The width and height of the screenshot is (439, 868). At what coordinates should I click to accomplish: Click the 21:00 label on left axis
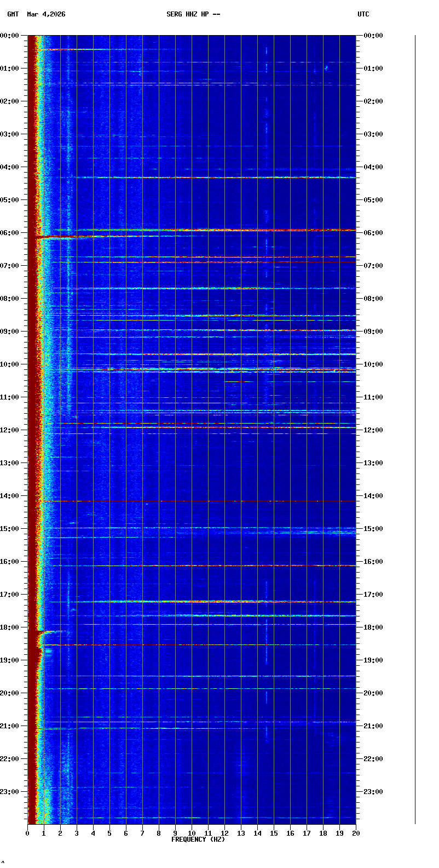10,726
